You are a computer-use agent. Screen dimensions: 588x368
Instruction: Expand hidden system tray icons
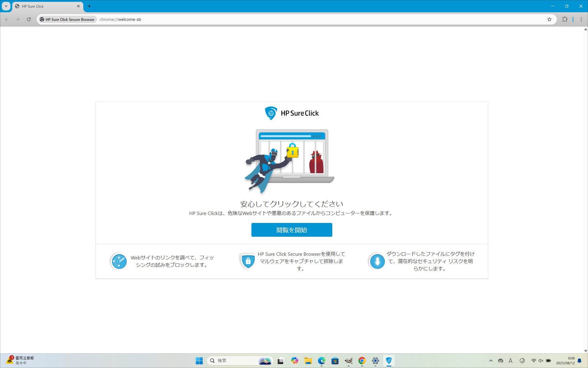[491, 361]
